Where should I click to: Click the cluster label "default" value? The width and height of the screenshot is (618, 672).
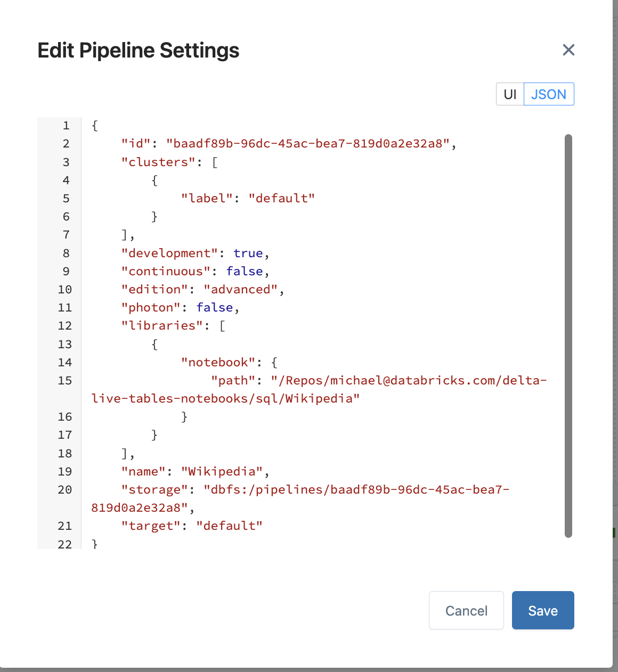coord(281,198)
